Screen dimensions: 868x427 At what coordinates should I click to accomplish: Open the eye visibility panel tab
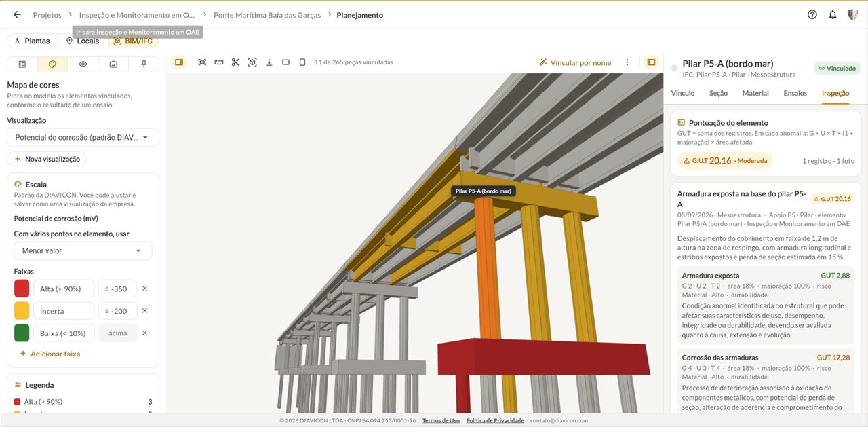point(83,64)
